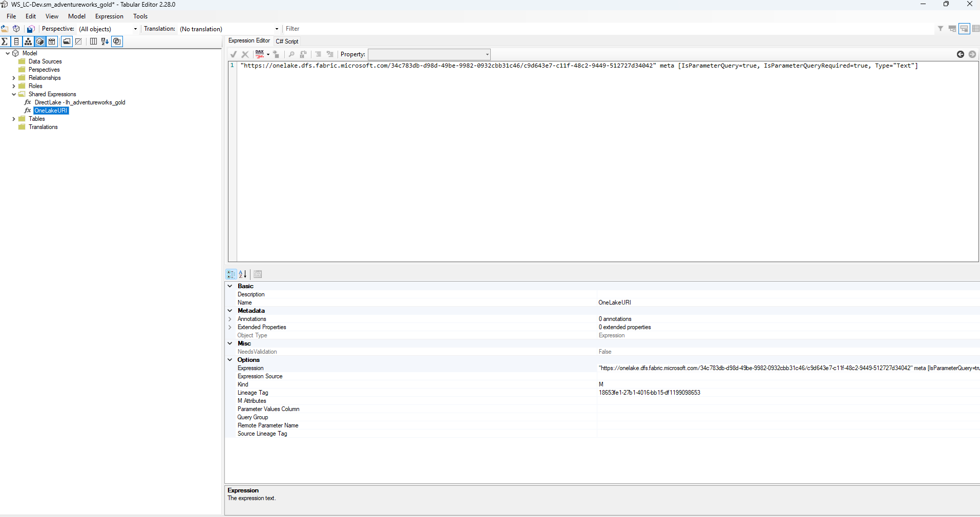Expand the Annotations property

coord(230,319)
